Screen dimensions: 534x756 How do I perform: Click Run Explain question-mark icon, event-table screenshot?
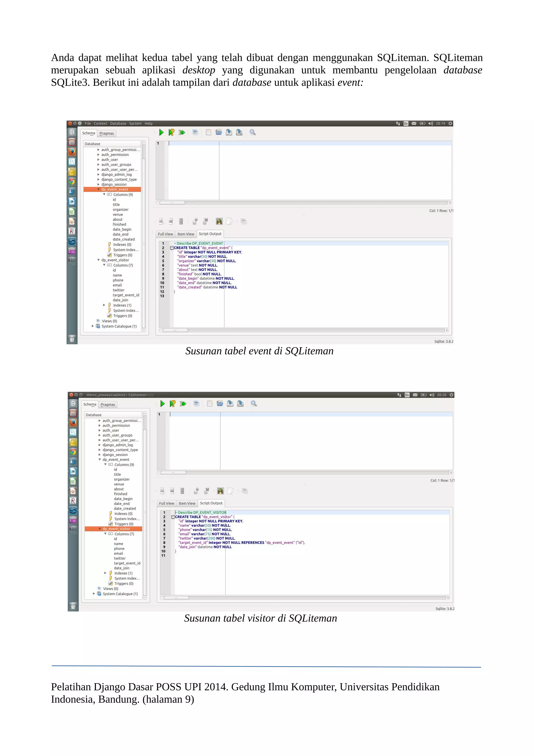[x=171, y=132]
